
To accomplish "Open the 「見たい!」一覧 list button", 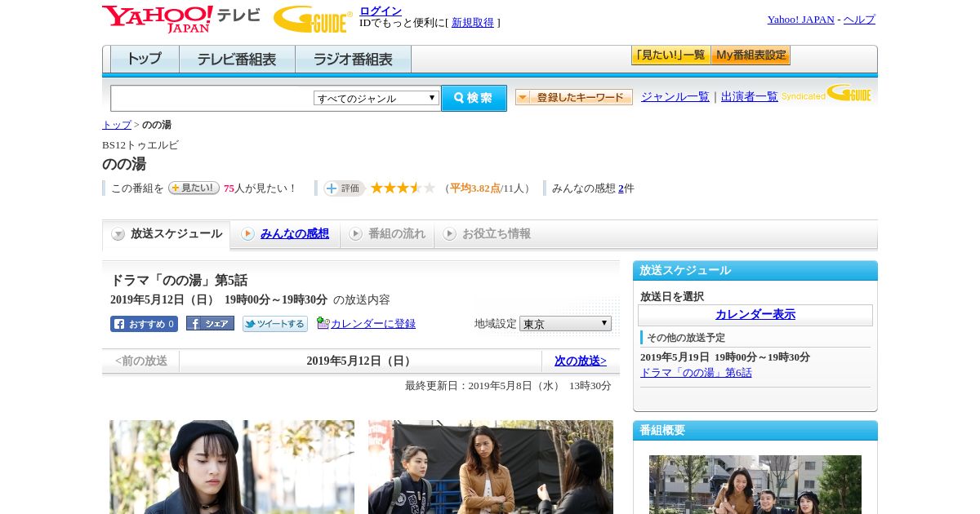I will click(x=670, y=55).
